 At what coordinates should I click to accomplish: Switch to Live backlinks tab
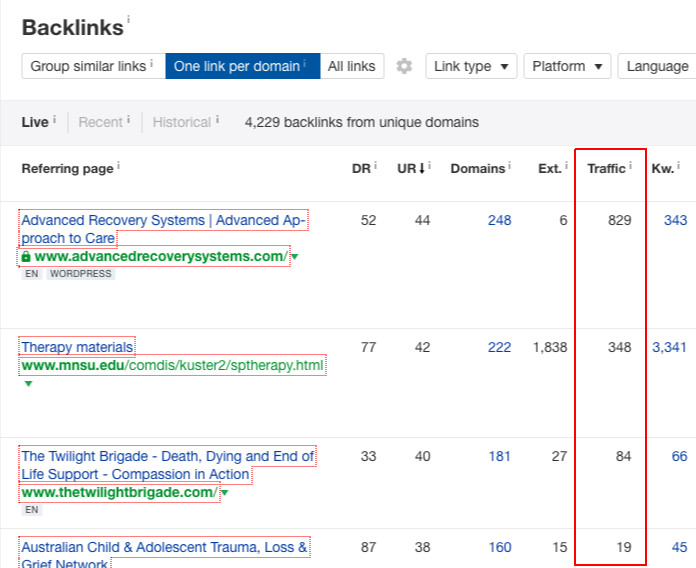point(35,122)
